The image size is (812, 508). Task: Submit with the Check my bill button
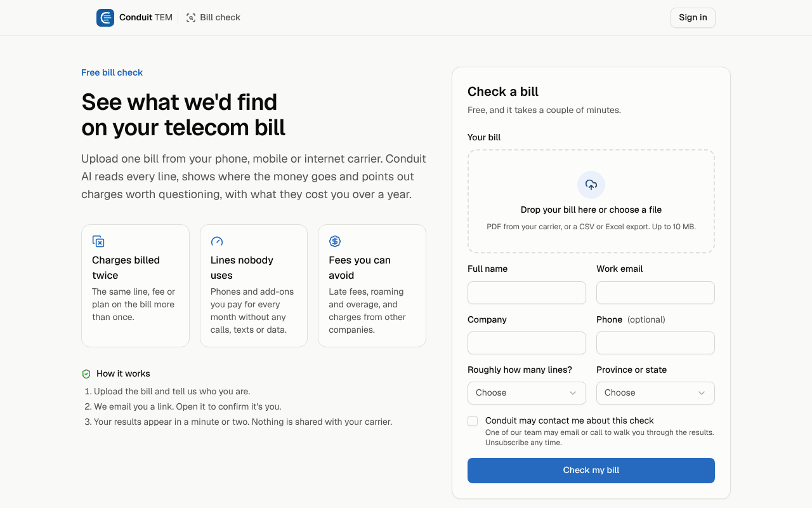pos(591,471)
